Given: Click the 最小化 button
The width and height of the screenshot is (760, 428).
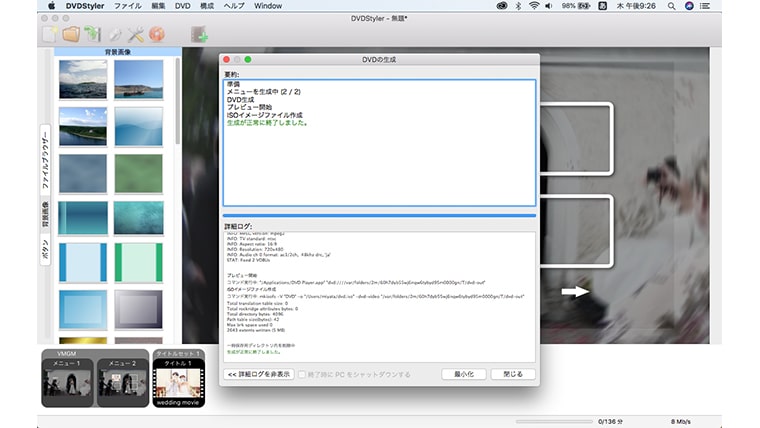Looking at the screenshot, I should (x=464, y=374).
